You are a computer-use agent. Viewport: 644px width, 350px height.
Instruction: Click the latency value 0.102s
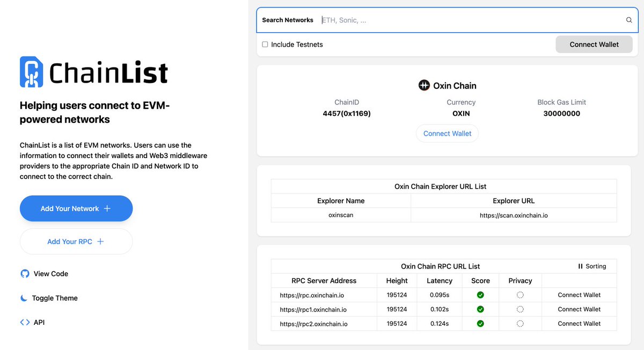[440, 310]
